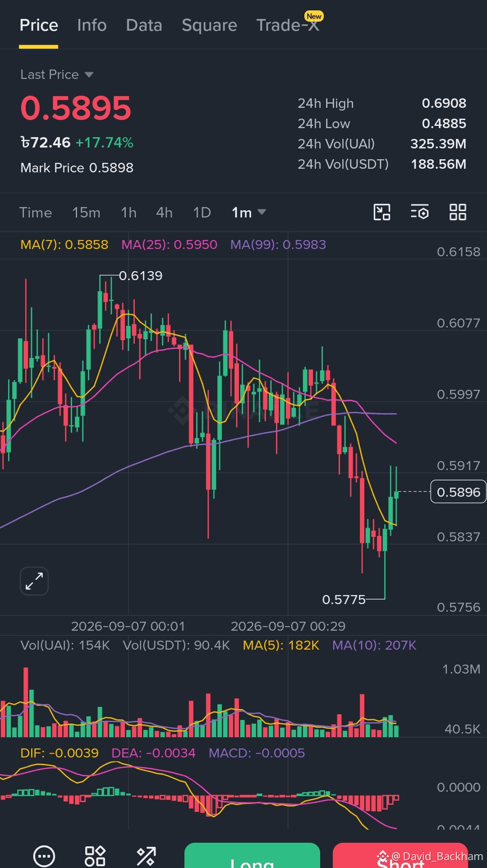Open the more options ellipsis icon
The image size is (487, 868).
44,856
